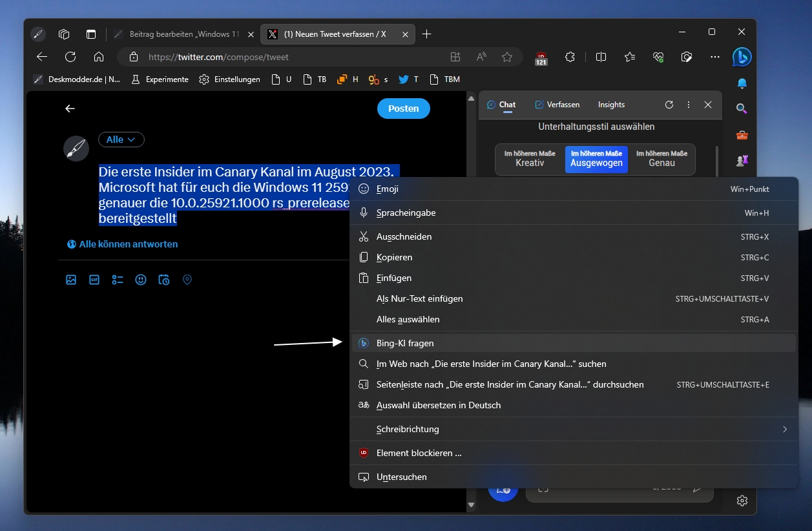Close the Bing chat sidebar pane

click(708, 105)
